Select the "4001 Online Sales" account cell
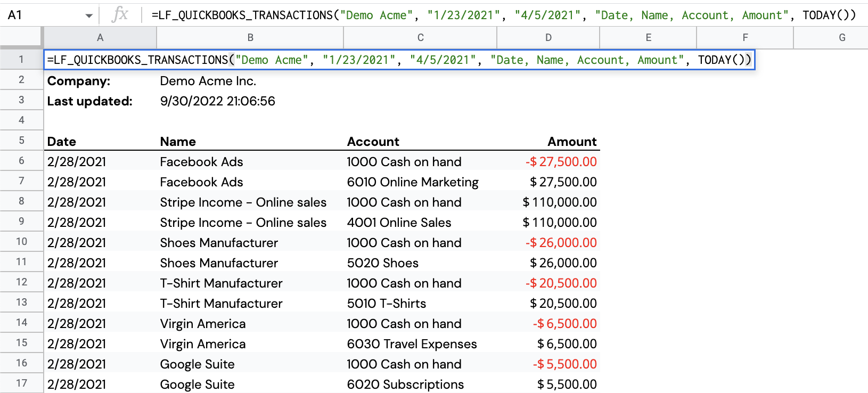This screenshot has height=393, width=868. [420, 222]
